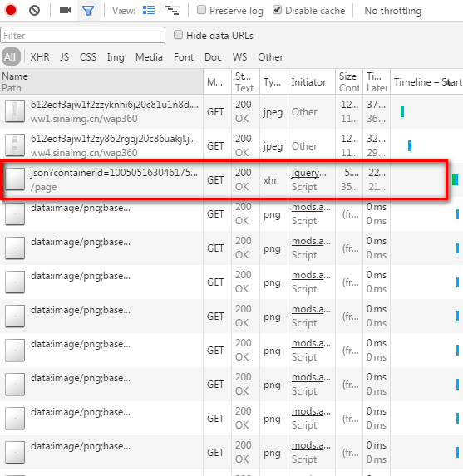Filter requests by XHR type
The height and width of the screenshot is (476, 463).
click(x=40, y=57)
